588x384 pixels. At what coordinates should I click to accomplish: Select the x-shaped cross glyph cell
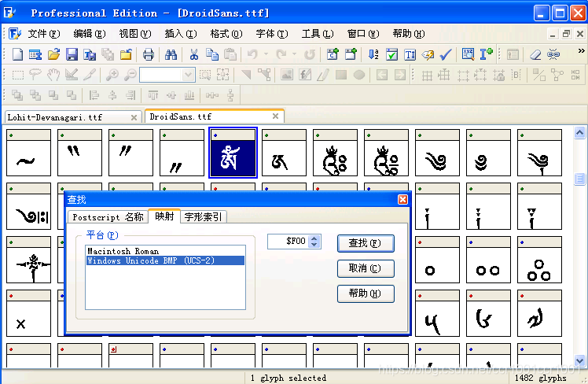(28, 313)
